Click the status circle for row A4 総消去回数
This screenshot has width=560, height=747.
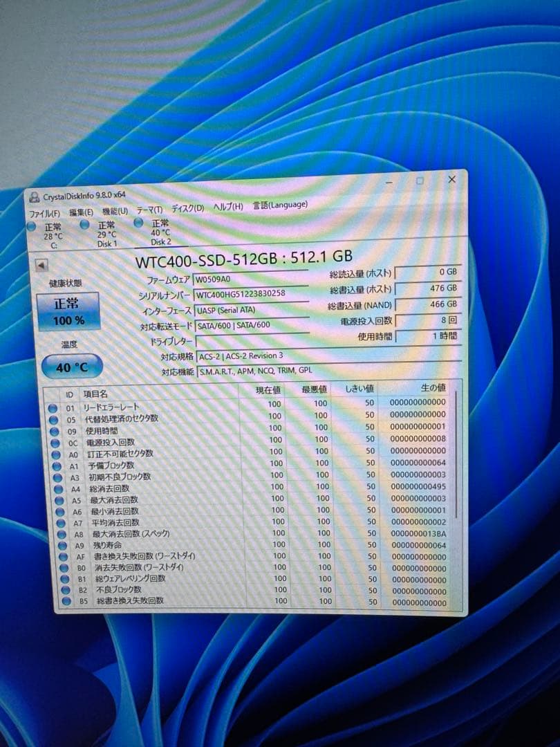(59, 489)
